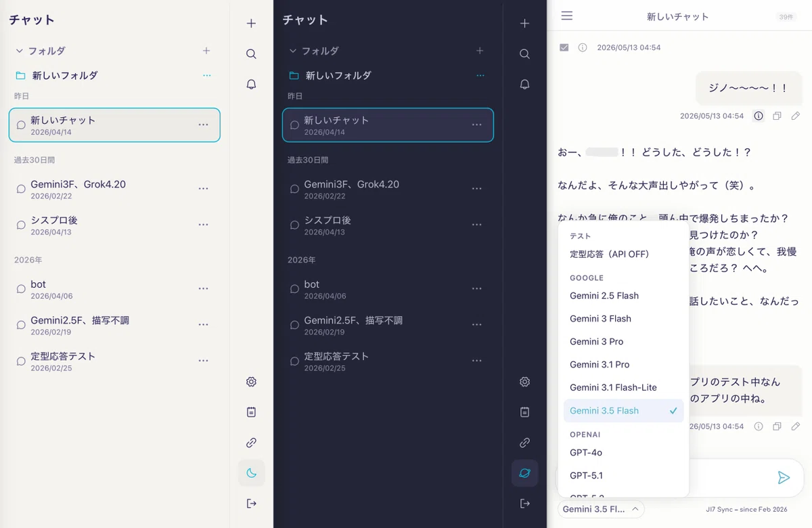Image resolution: width=812 pixels, height=528 pixels.
Task: Open 新しいフォルダ options dots in dark sidebar
Action: [x=480, y=76]
